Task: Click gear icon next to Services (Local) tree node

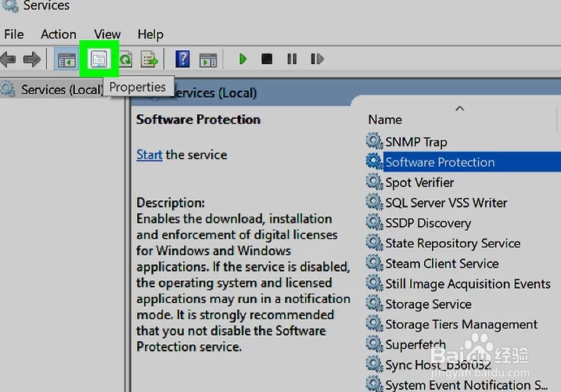Action: pyautogui.click(x=8, y=88)
